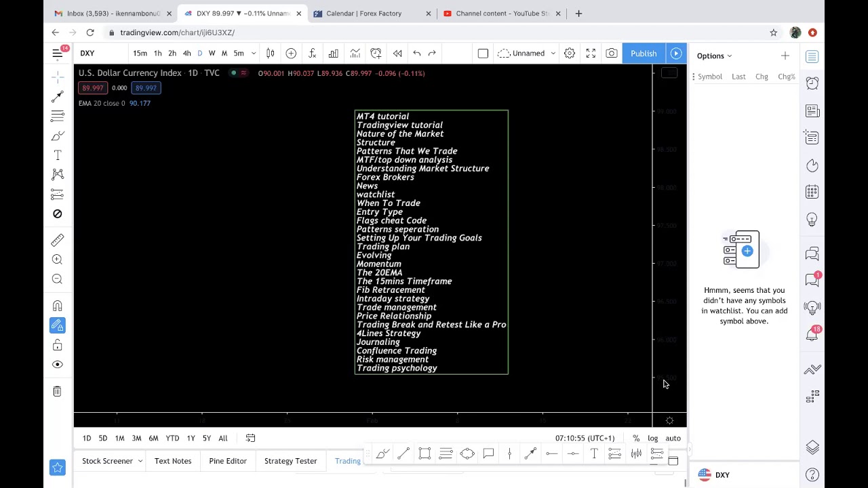This screenshot has width=868, height=488.
Task: Expand the Stock Screener dropdown arrow
Action: click(140, 461)
